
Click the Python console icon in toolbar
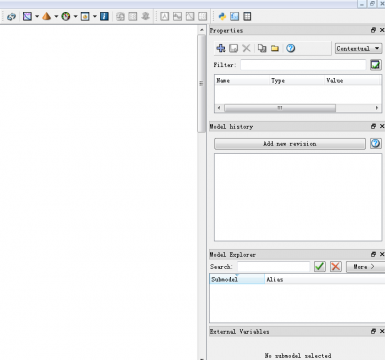[x=222, y=16]
